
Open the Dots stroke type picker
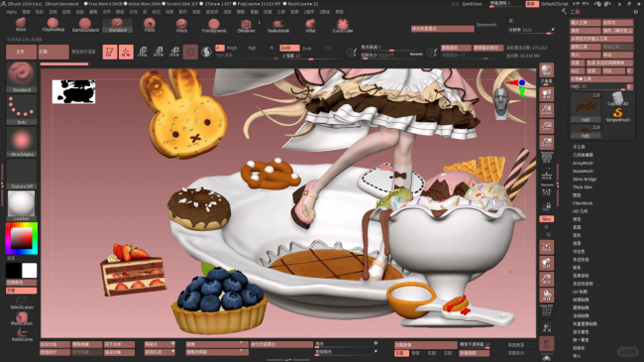click(x=22, y=110)
